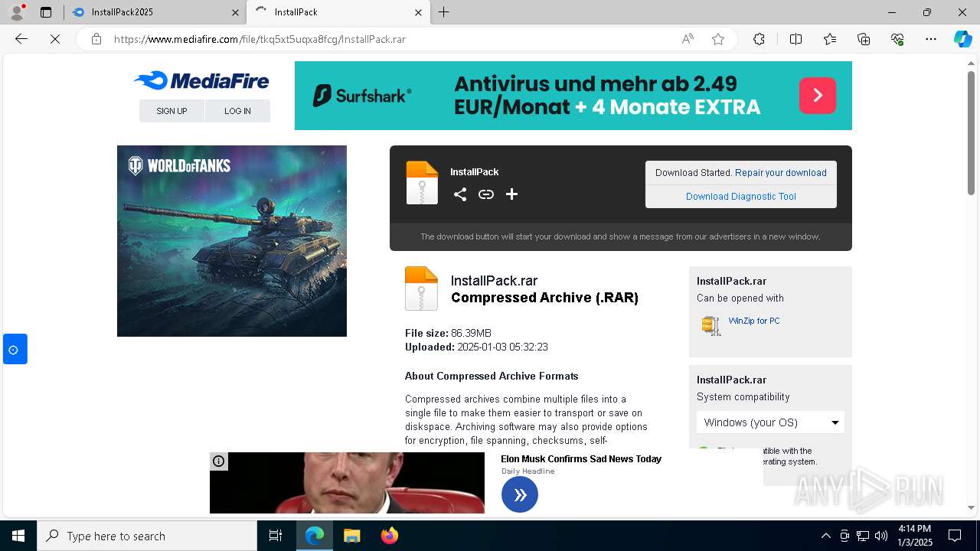Click the 'File size: 86.39MB' text

(448, 333)
